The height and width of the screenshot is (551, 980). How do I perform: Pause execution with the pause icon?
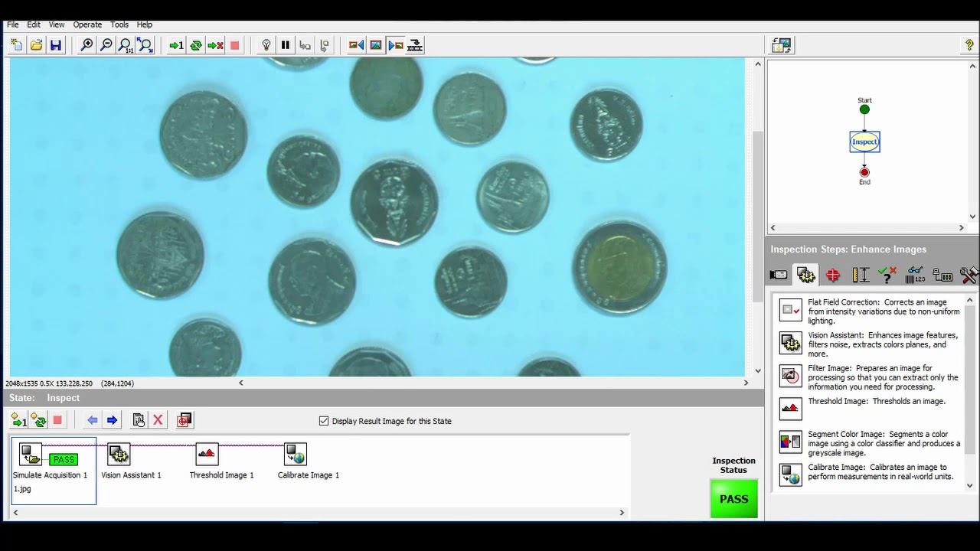(x=286, y=45)
